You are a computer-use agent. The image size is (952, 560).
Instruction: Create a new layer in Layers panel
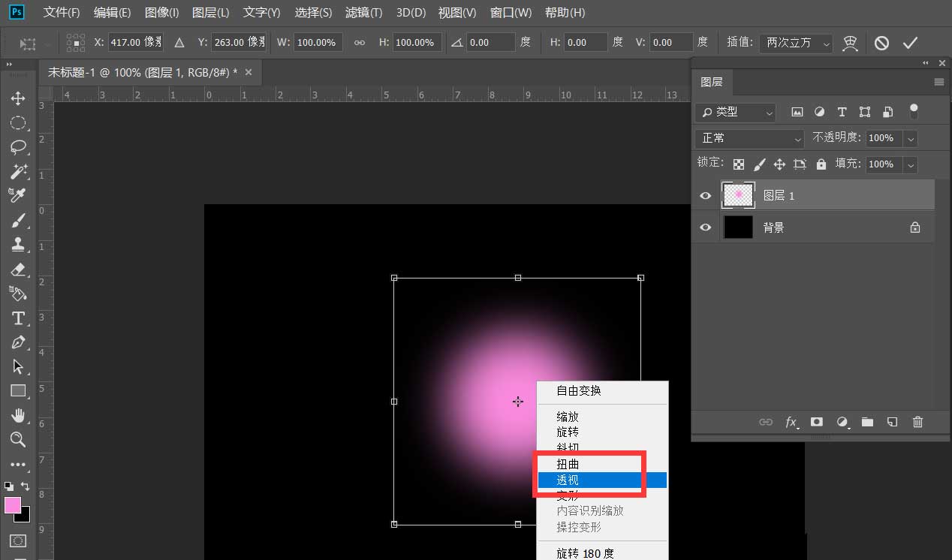[893, 422]
